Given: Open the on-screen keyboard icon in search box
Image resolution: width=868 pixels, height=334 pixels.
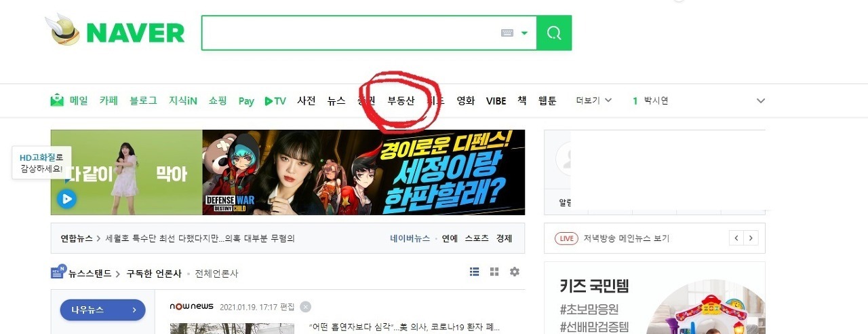Looking at the screenshot, I should coord(507,33).
